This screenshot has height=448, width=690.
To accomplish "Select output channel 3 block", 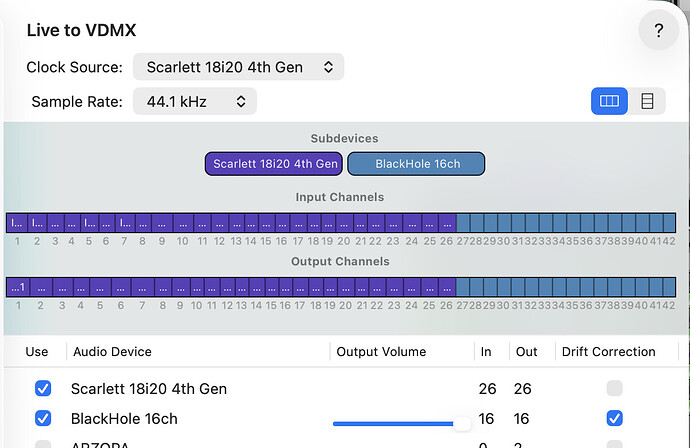I will 62,287.
